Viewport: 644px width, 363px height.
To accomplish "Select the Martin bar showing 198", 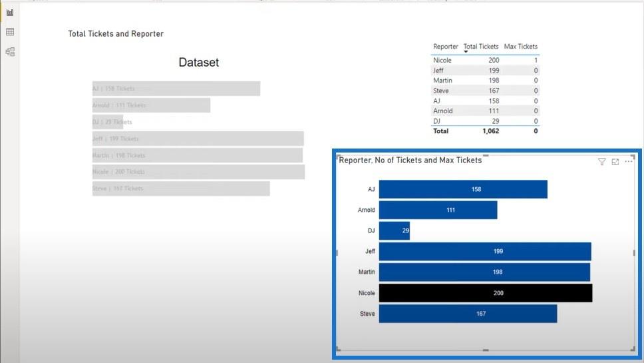I will pyautogui.click(x=484, y=272).
